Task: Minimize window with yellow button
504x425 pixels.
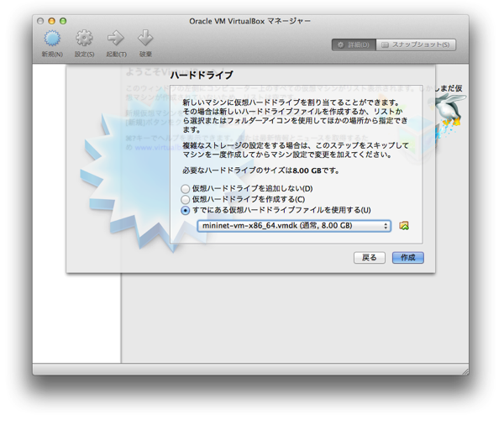Action: click(x=51, y=20)
